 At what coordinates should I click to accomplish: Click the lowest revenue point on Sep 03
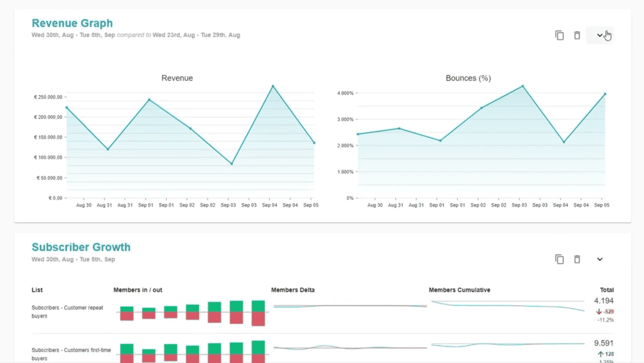pyautogui.click(x=232, y=164)
